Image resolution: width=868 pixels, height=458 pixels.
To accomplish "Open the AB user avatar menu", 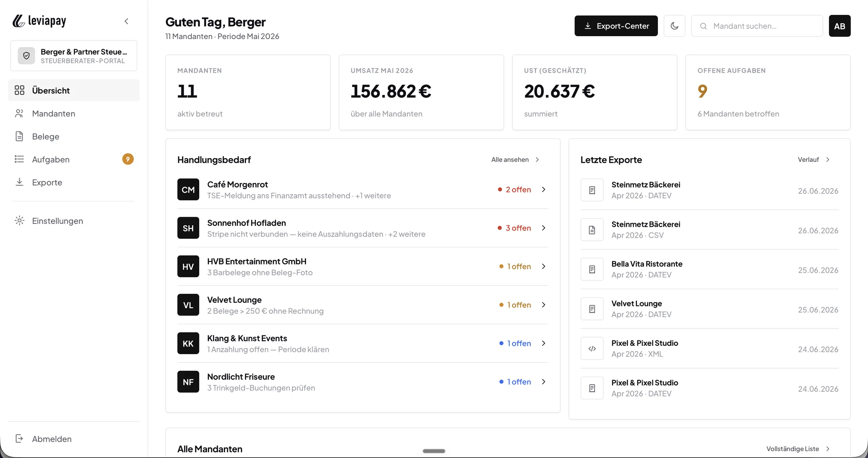I will (839, 26).
